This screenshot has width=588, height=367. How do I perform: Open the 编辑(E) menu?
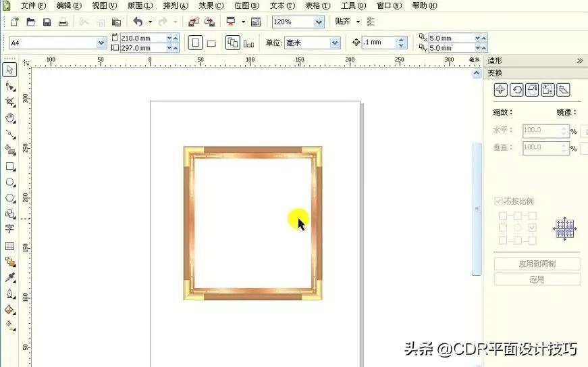pos(69,5)
